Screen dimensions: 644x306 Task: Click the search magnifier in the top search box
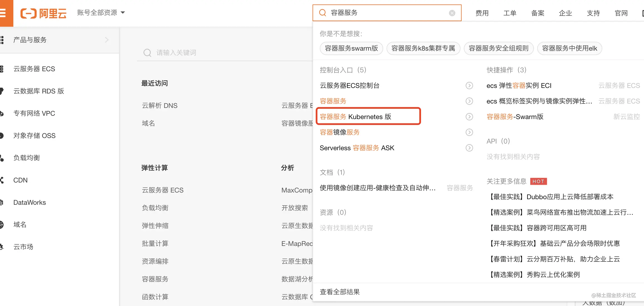click(323, 13)
